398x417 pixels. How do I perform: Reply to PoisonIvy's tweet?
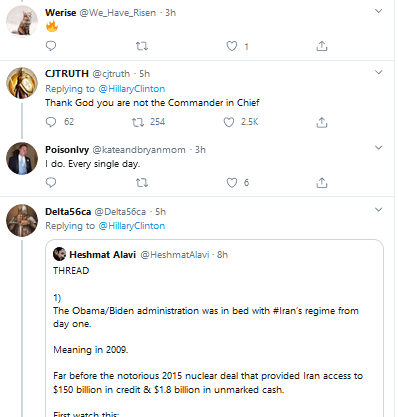pyautogui.click(x=51, y=182)
